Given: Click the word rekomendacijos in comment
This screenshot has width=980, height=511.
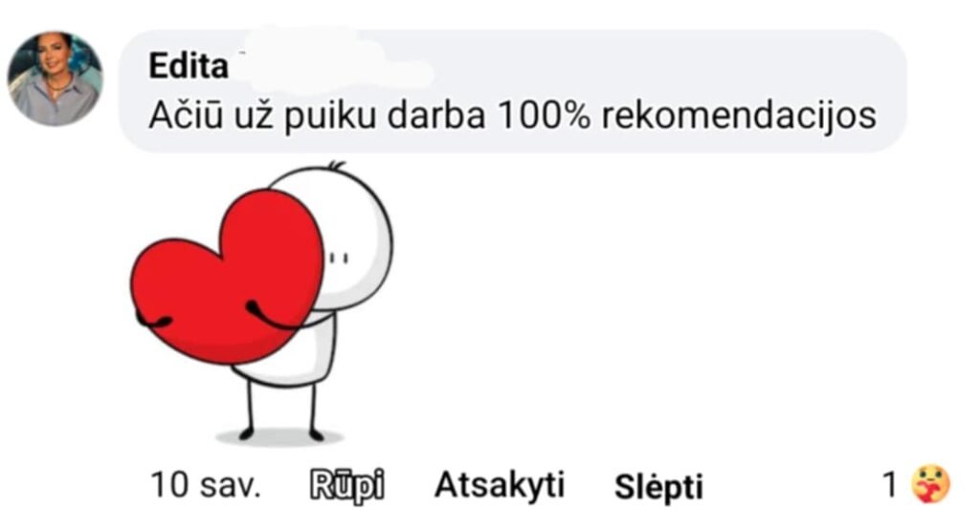Looking at the screenshot, I should click(739, 116).
